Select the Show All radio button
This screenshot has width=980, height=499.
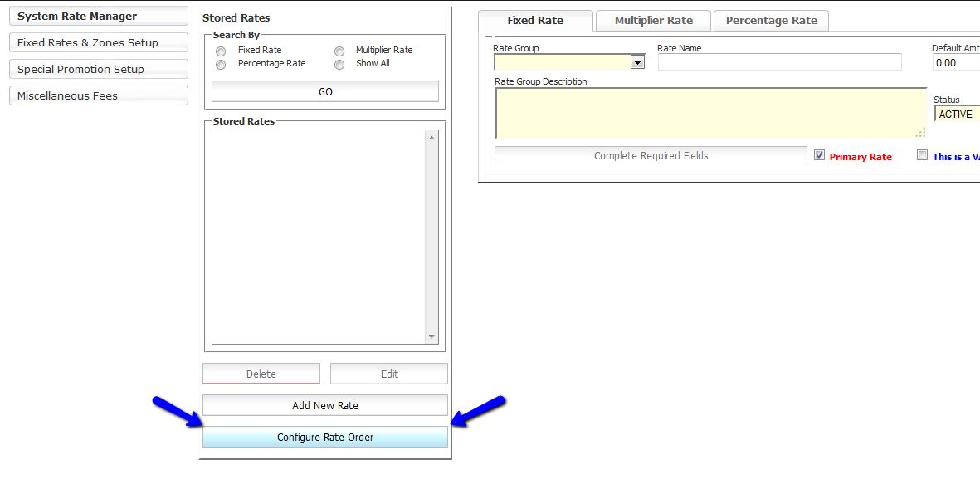[339, 63]
